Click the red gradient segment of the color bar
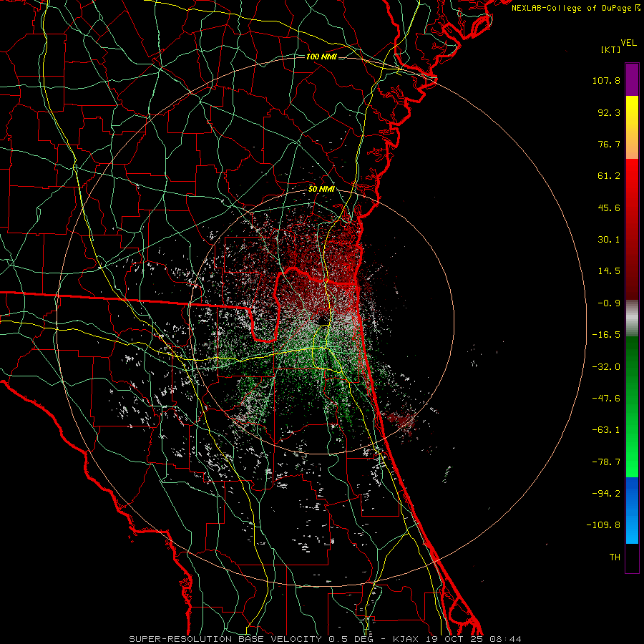The width and height of the screenshot is (644, 644). click(632, 229)
